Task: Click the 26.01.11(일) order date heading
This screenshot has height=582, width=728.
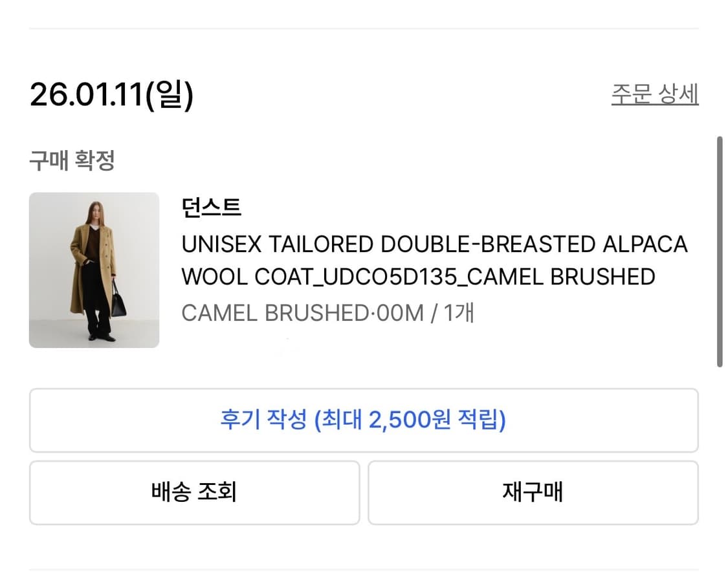Action: click(x=111, y=95)
